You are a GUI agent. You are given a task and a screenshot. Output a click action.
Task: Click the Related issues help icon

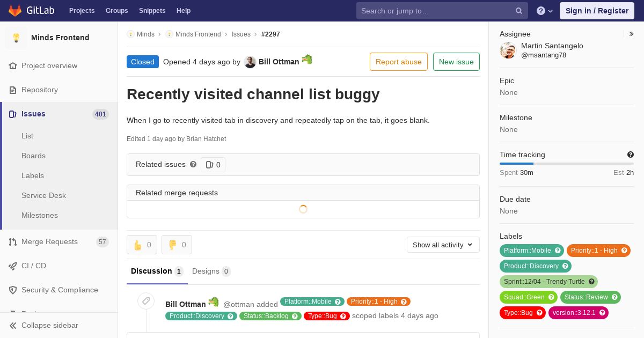tap(193, 164)
